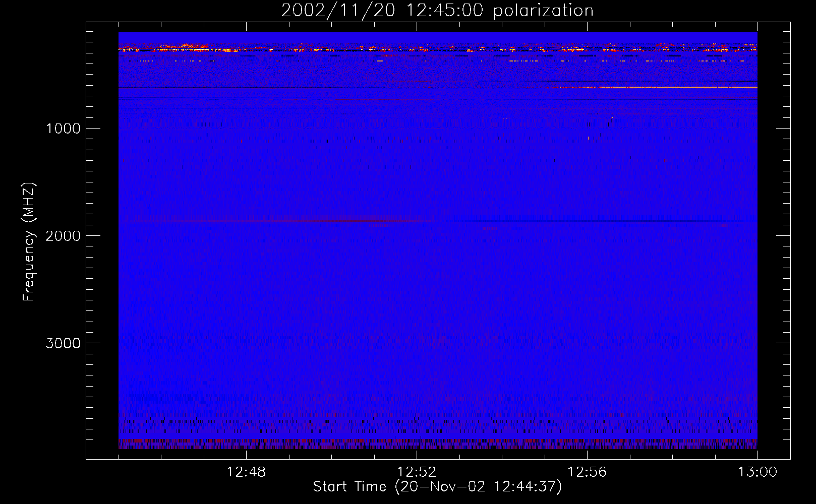
Task: Click the 2000 frequency tick label
Action: (63, 236)
